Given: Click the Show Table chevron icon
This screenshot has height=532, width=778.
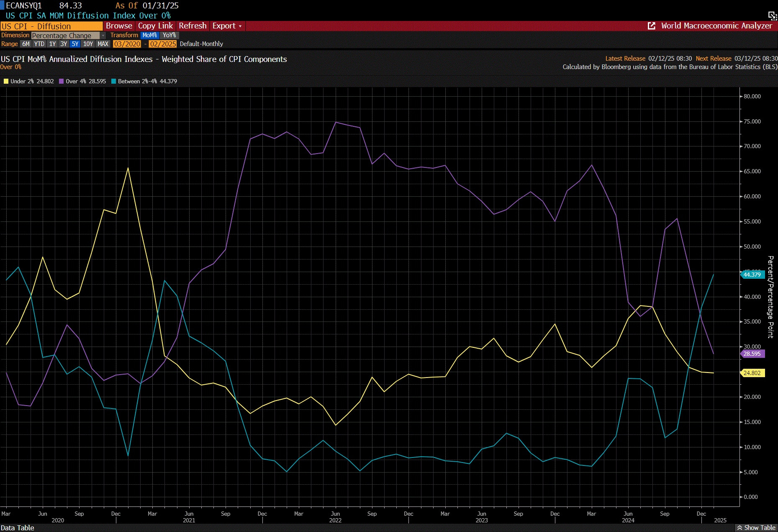Looking at the screenshot, I should coord(739,528).
